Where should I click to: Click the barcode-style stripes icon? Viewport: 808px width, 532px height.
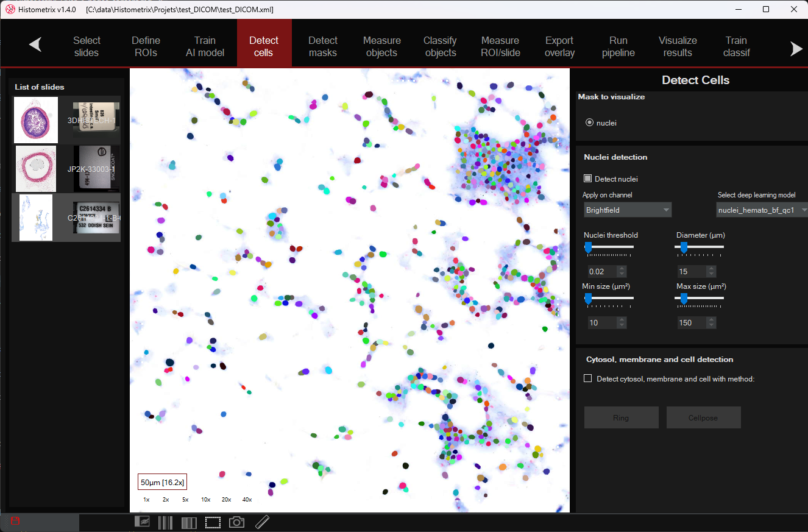[x=165, y=522]
